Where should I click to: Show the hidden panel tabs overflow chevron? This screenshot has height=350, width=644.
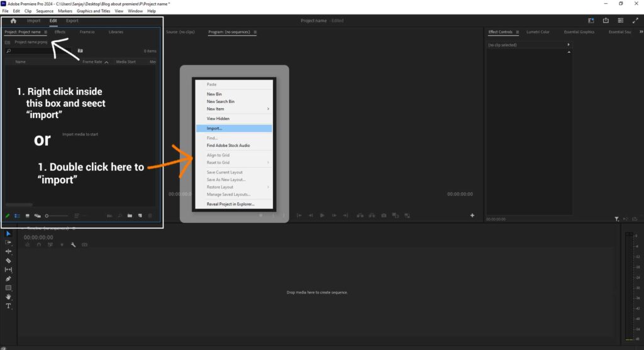tap(641, 31)
